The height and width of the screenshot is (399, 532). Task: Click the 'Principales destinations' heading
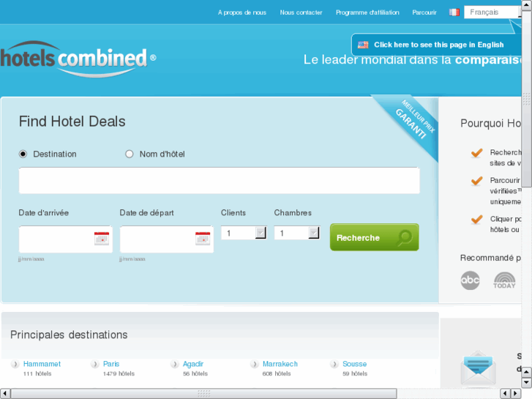(69, 335)
